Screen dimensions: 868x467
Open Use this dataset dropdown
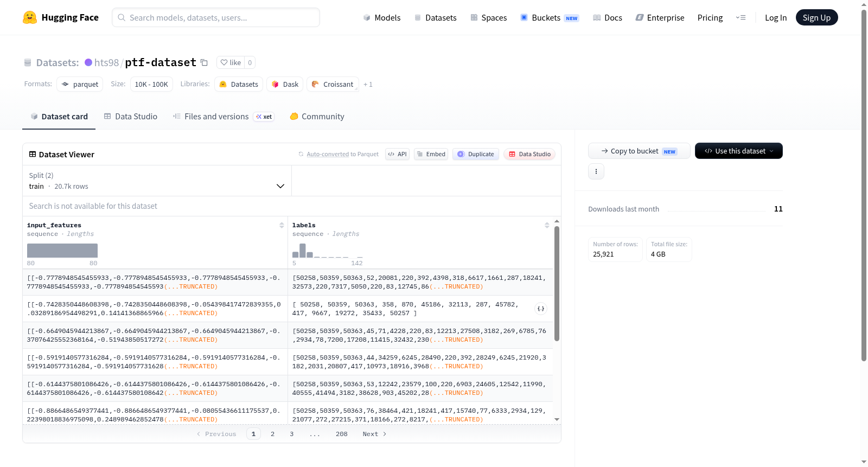(738, 151)
